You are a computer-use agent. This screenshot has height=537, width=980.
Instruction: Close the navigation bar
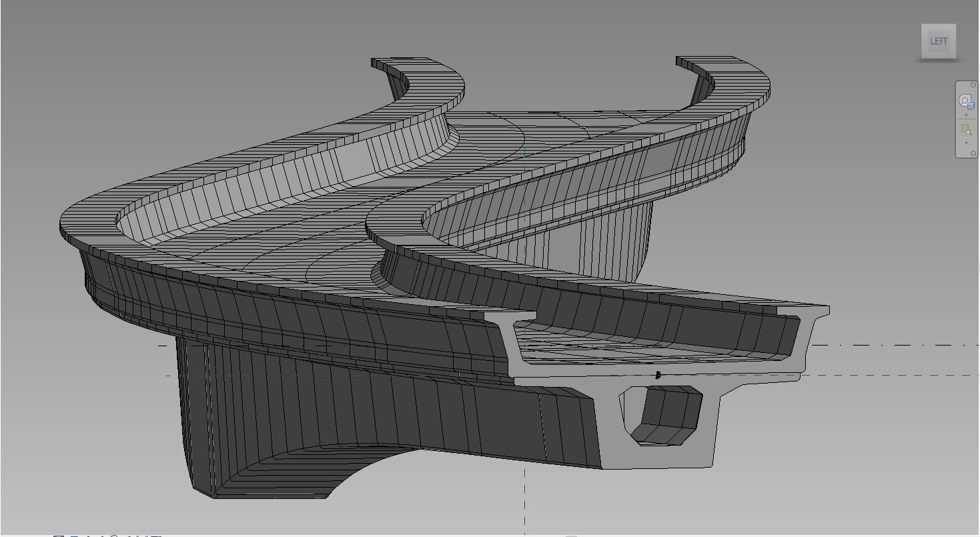(x=973, y=85)
